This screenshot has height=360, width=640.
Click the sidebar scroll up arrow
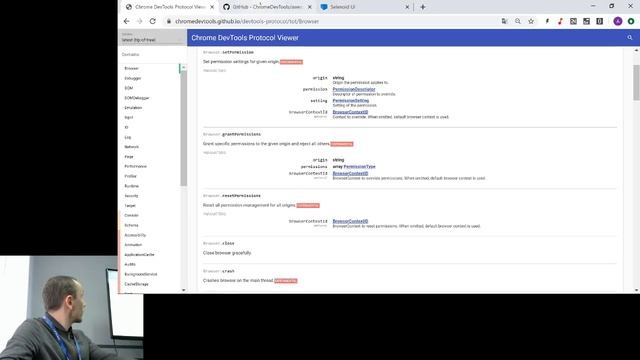pos(184,67)
